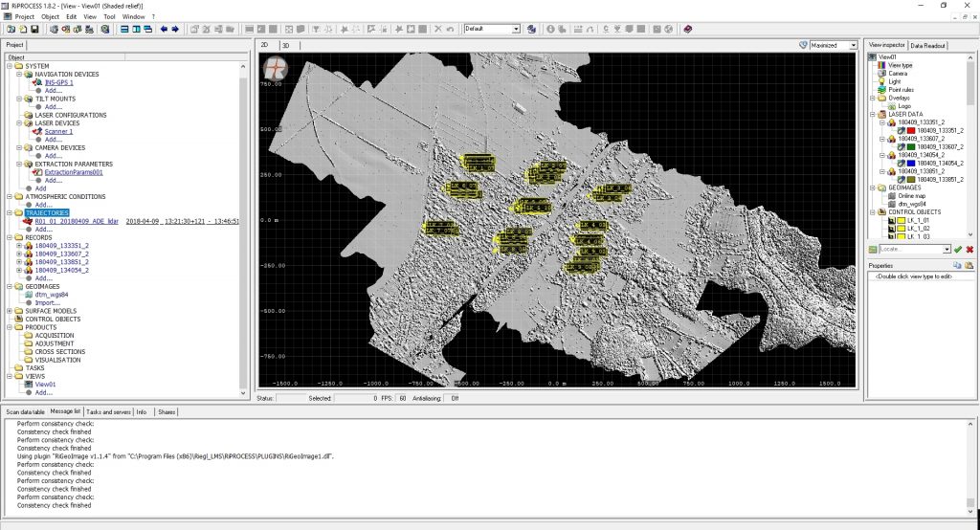The width and height of the screenshot is (980, 530).
Task: Click the View type icon in inspector
Action: click(x=881, y=65)
